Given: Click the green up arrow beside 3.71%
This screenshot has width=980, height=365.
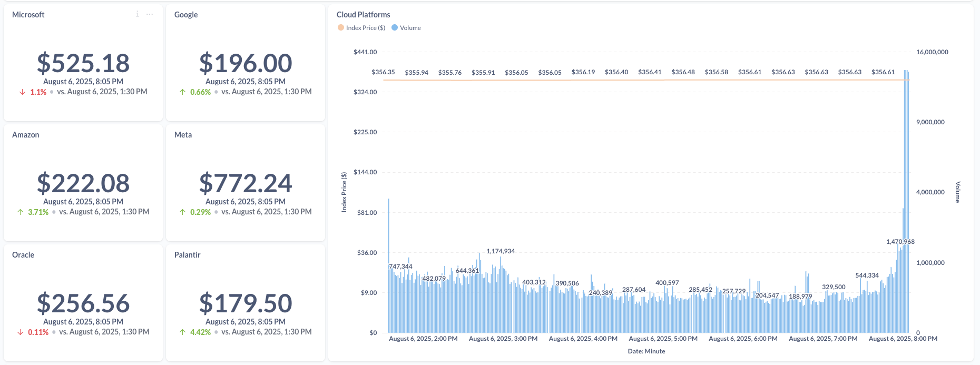Looking at the screenshot, I should tap(20, 212).
